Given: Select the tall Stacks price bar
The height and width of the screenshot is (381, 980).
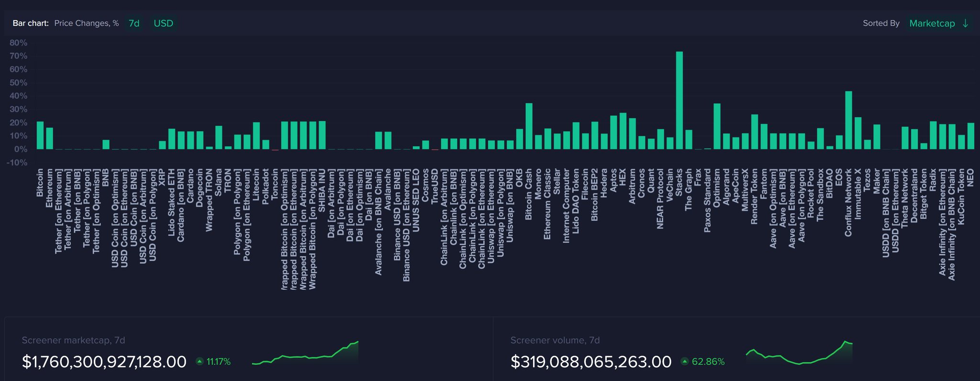Looking at the screenshot, I should click(x=679, y=101).
